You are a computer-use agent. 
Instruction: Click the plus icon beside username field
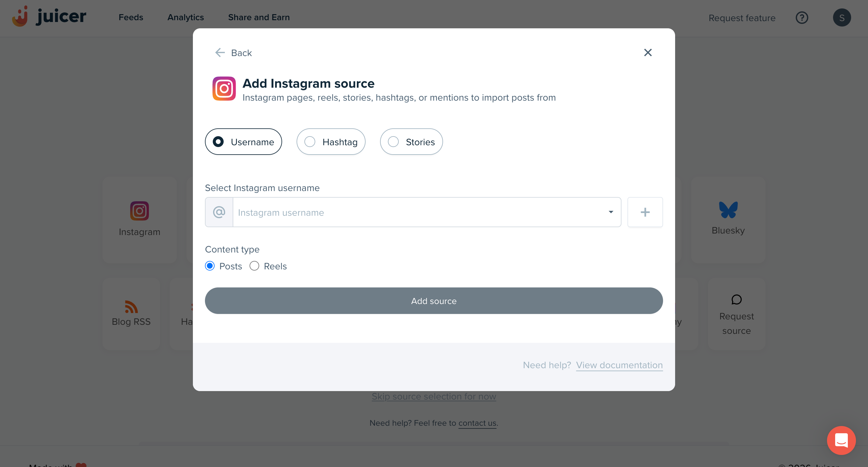[645, 212]
